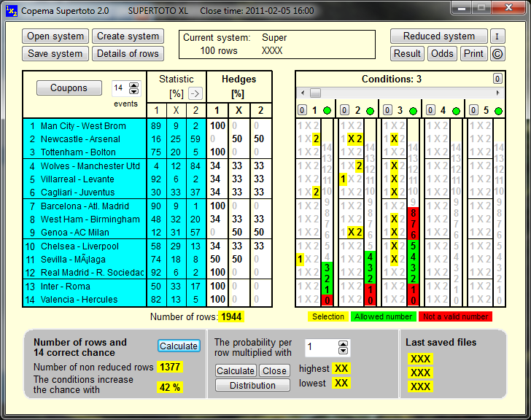This screenshot has width=531, height=420.
Task: Open the Distribution view
Action: click(x=252, y=386)
